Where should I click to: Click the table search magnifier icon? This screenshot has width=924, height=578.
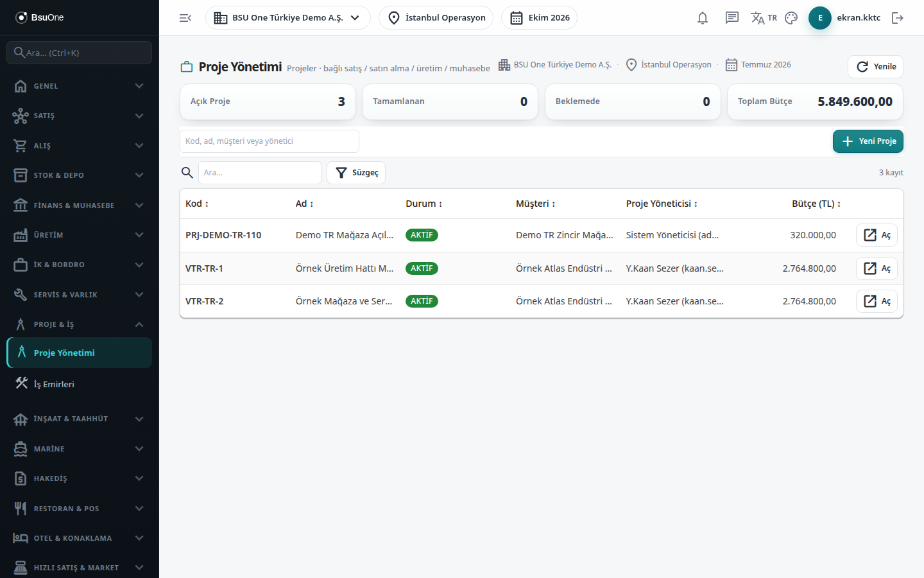point(187,173)
